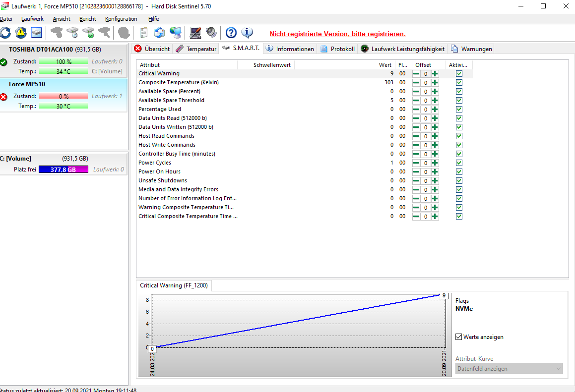Uncheck the Critical Warning active checkbox
Screen dimensions: 575x392
(459, 74)
